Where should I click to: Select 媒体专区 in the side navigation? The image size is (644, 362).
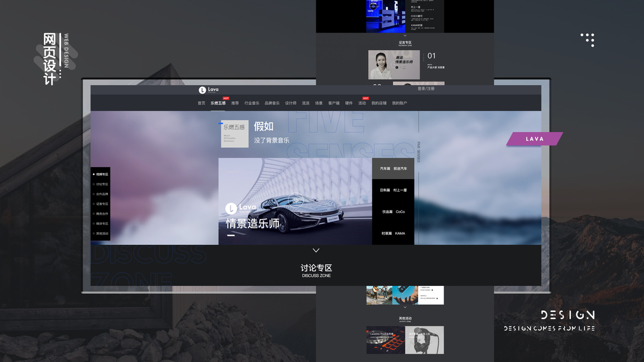(101, 224)
